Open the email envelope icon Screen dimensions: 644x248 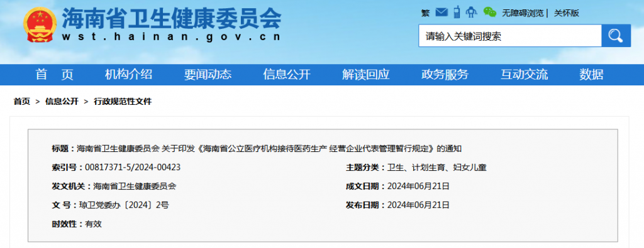[x=441, y=13]
